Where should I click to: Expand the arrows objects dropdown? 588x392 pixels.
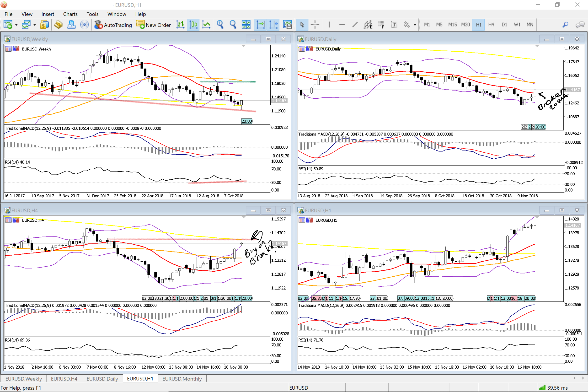point(415,25)
